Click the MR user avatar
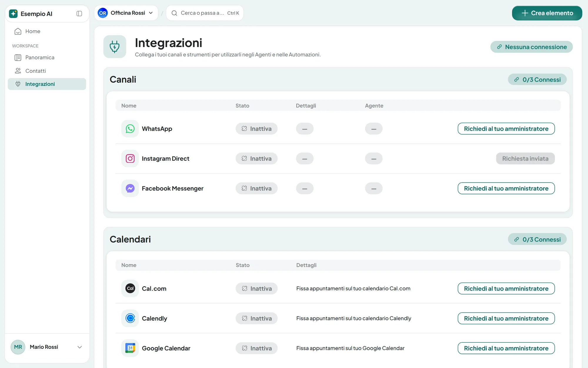 pos(18,347)
